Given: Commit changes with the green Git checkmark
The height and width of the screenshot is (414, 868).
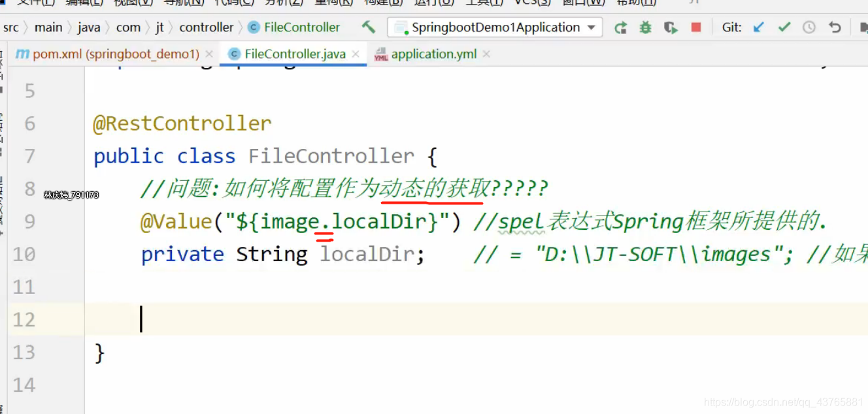Looking at the screenshot, I should pyautogui.click(x=784, y=27).
